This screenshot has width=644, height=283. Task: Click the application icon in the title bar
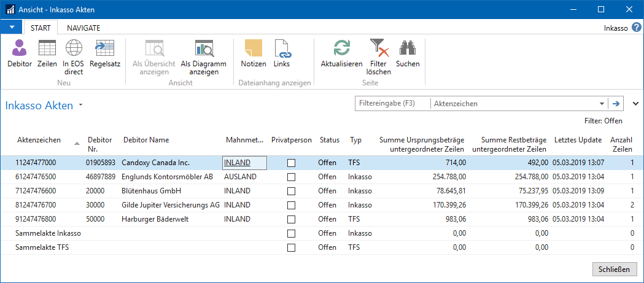click(10, 9)
